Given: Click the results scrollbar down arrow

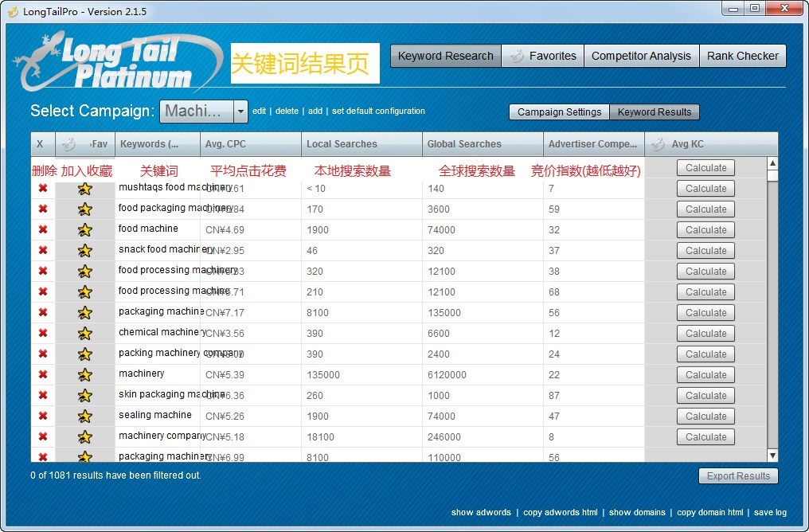Looking at the screenshot, I should point(772,455).
